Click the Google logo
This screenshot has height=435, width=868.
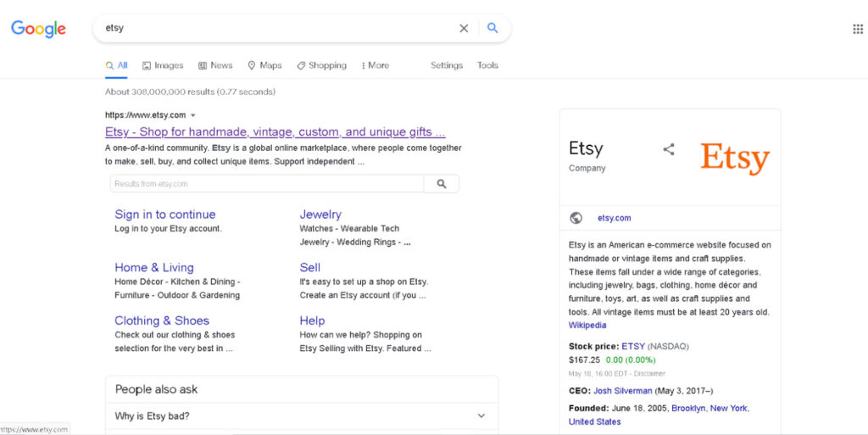(x=38, y=29)
